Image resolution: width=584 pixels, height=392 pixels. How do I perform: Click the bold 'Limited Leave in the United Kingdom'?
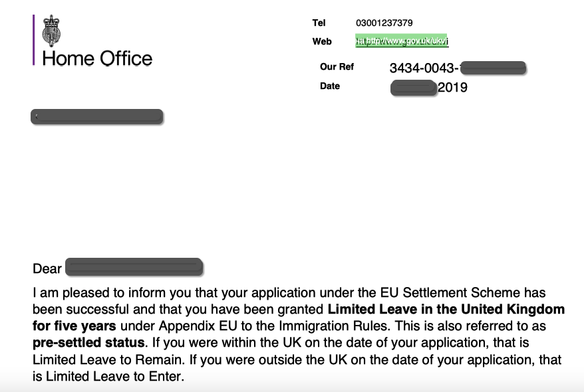click(x=446, y=310)
